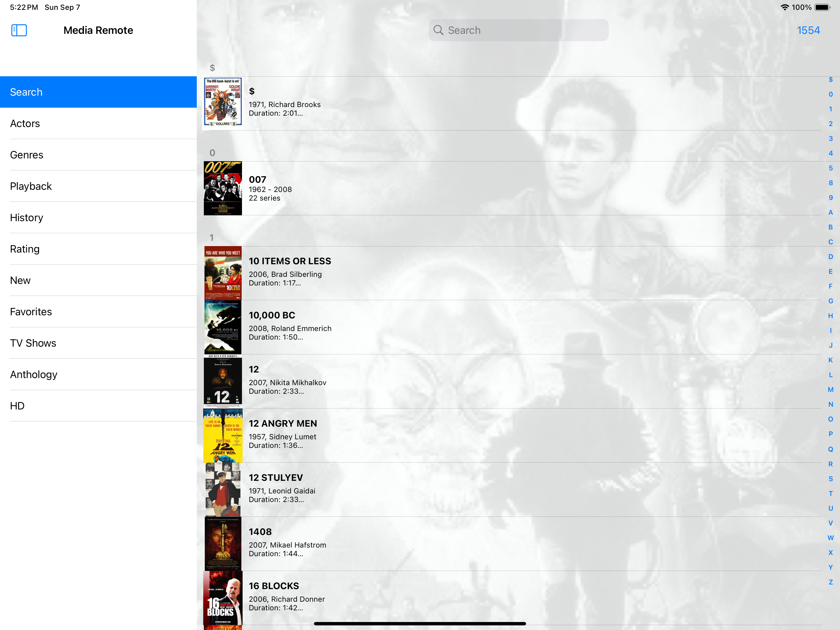Open New section in sidebar
This screenshot has height=630, width=840.
98,281
